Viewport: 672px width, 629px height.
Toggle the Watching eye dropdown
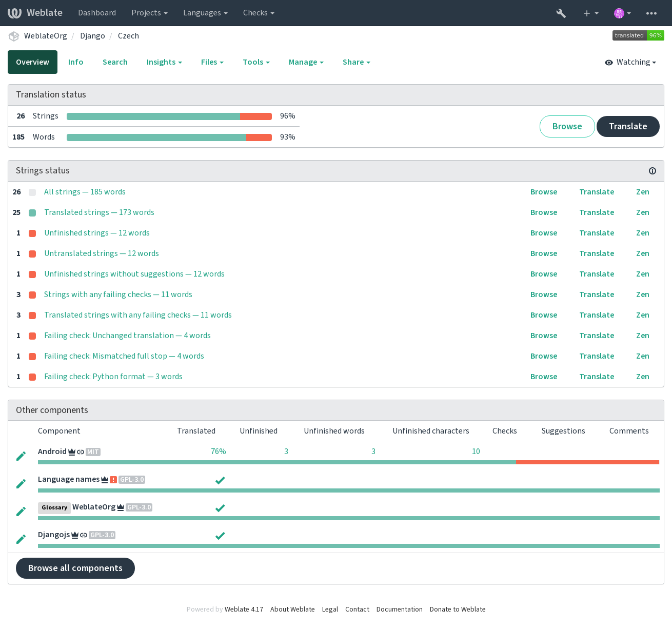tap(630, 62)
